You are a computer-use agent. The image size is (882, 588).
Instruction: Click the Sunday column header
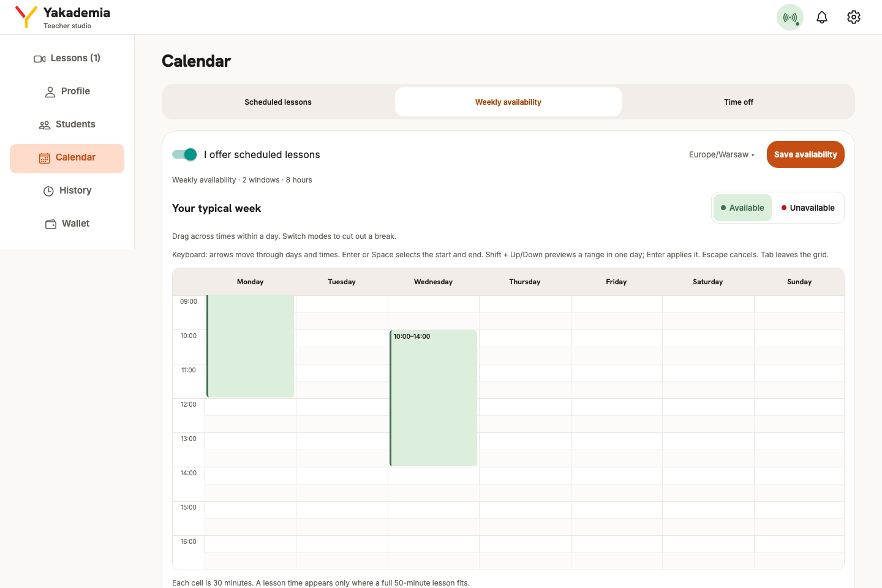point(799,282)
